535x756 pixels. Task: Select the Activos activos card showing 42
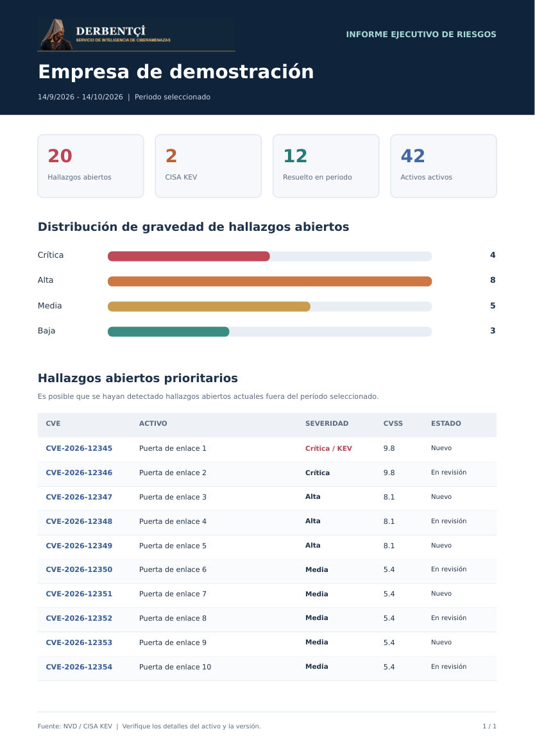pyautogui.click(x=443, y=166)
